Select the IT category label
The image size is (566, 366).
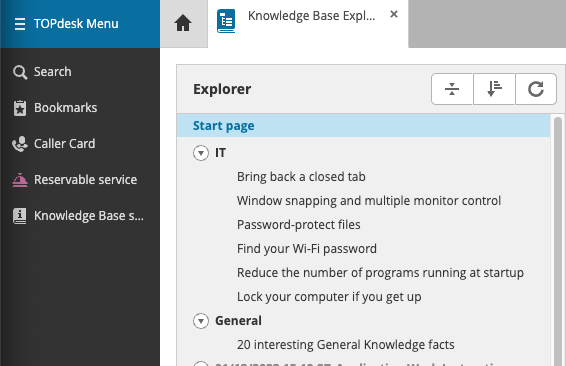click(221, 153)
